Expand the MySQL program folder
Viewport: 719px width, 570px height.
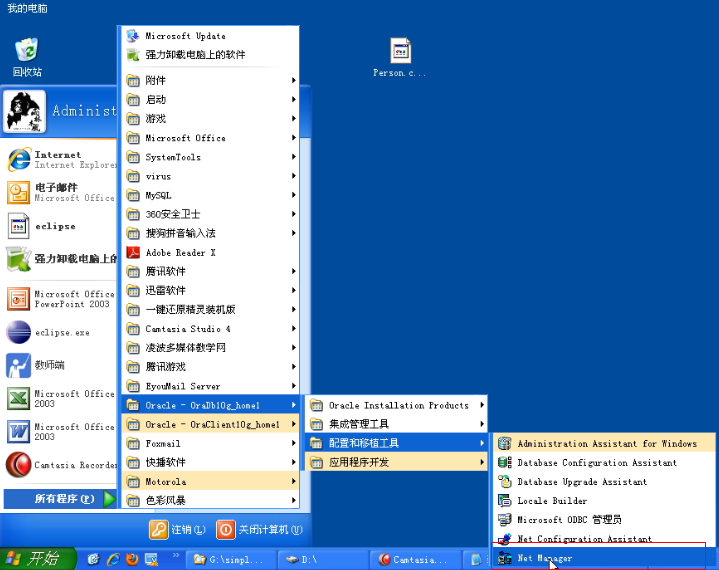(x=210, y=195)
